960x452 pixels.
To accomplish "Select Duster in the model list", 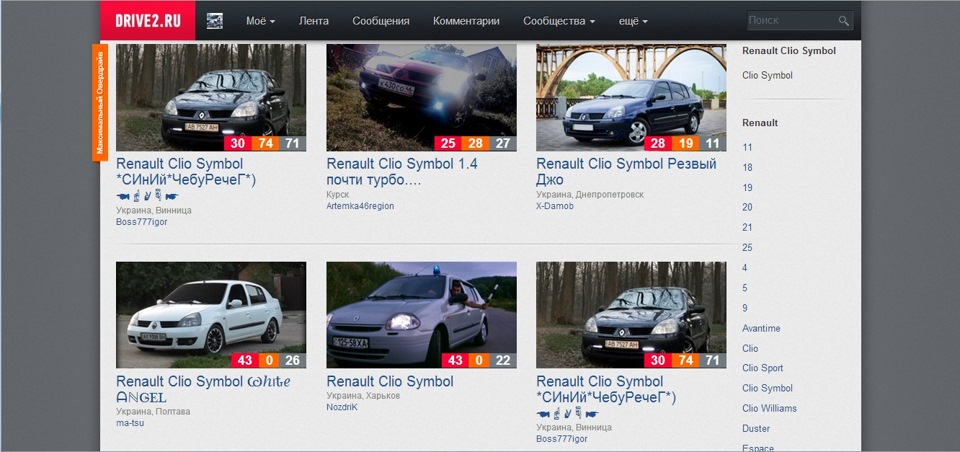I will [x=756, y=429].
